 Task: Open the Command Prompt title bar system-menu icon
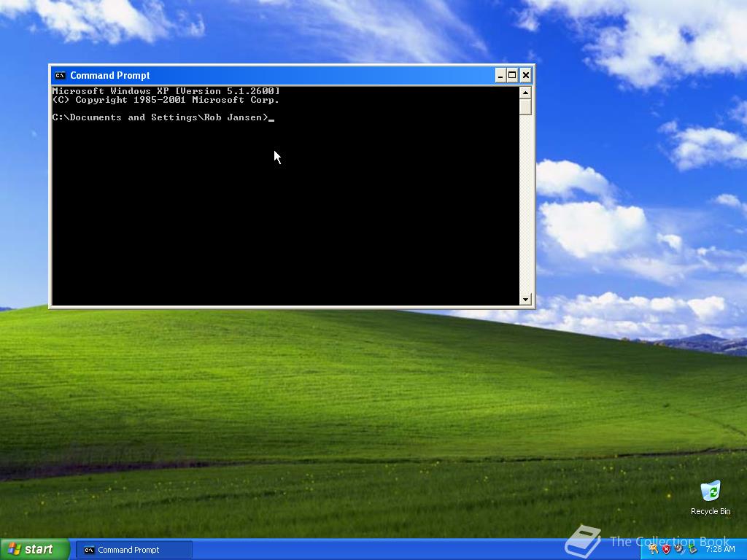pyautogui.click(x=60, y=75)
